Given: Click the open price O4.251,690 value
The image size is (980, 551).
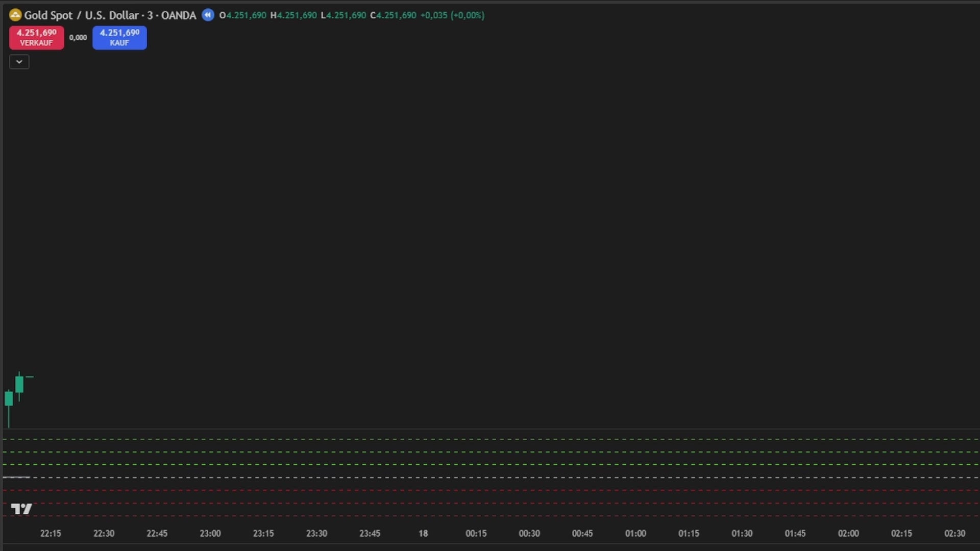Looking at the screenshot, I should (x=243, y=15).
